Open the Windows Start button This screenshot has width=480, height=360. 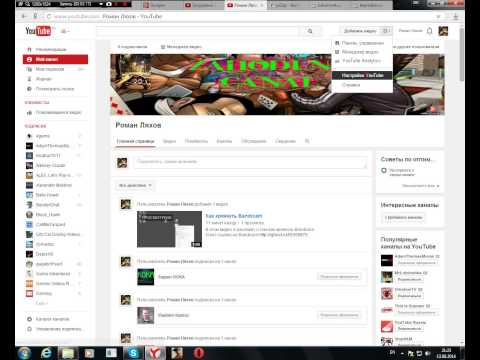24,353
